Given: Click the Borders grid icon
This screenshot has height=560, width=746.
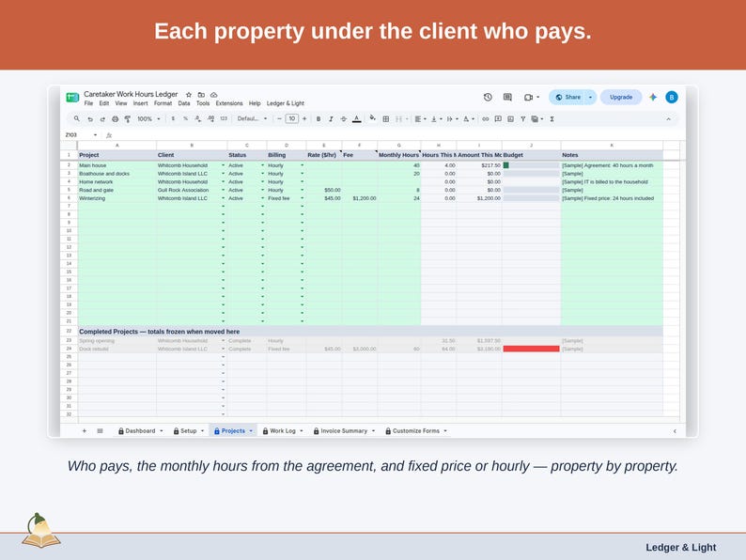Looking at the screenshot, I should pos(386,119).
